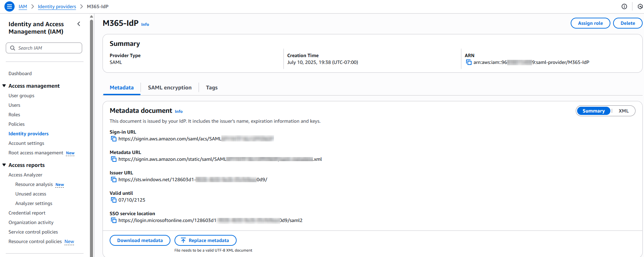
Task: Open the Tags tab
Action: (x=211, y=87)
